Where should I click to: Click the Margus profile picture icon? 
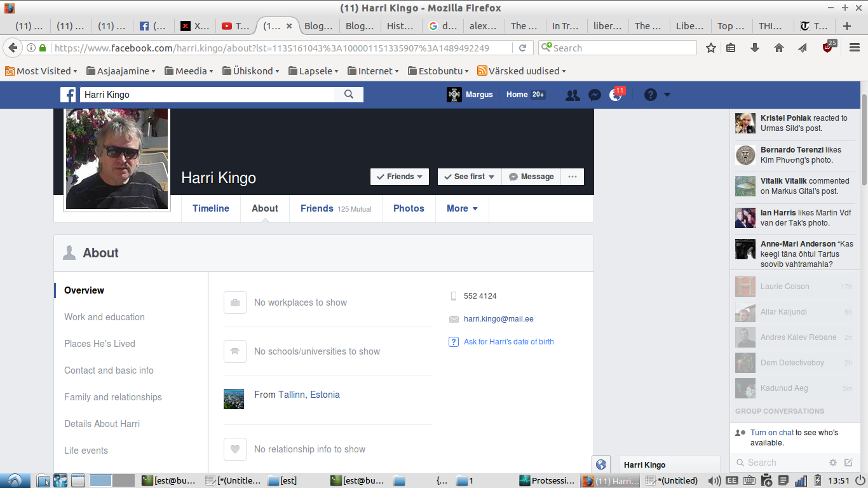click(x=454, y=95)
